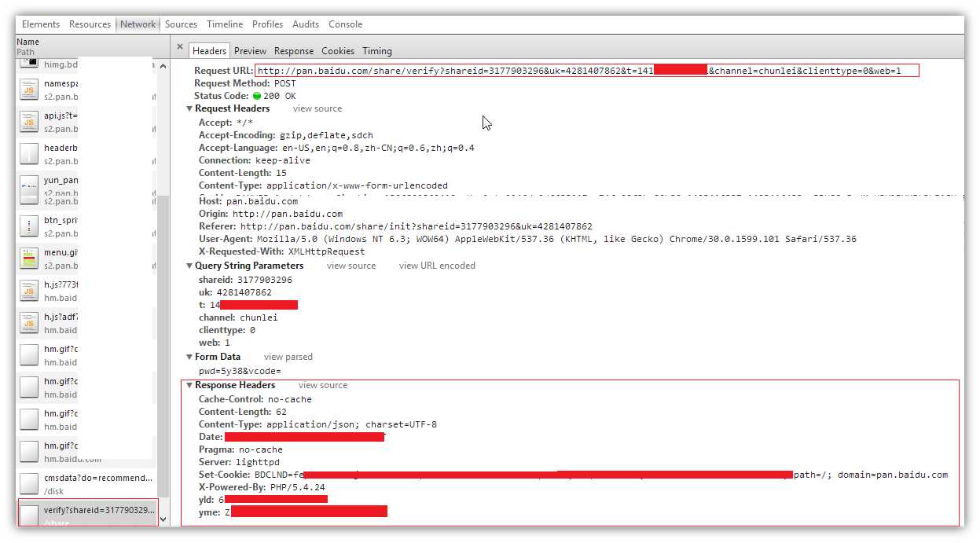
Task: Click the uk 4281407862 parameter
Action: [x=236, y=292]
